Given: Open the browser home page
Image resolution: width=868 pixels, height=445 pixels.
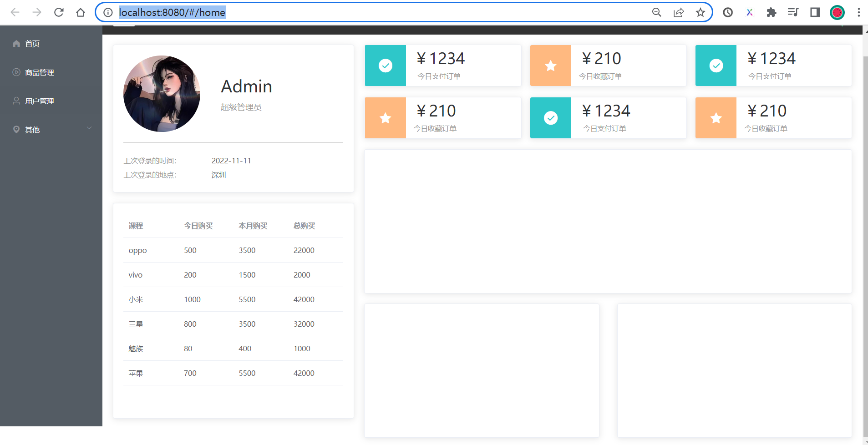Looking at the screenshot, I should click(81, 12).
